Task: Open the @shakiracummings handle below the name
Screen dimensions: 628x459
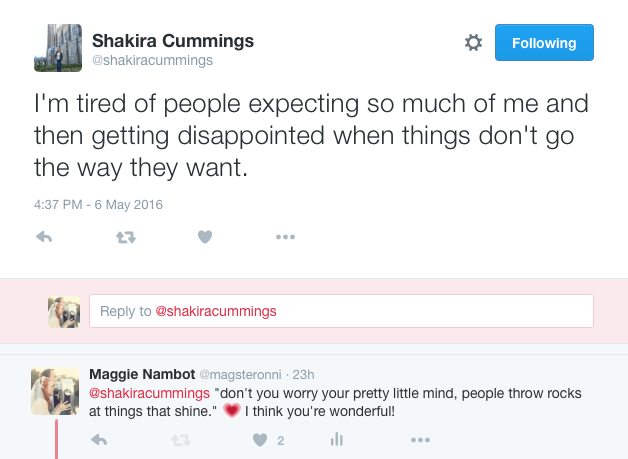Action: (152, 61)
